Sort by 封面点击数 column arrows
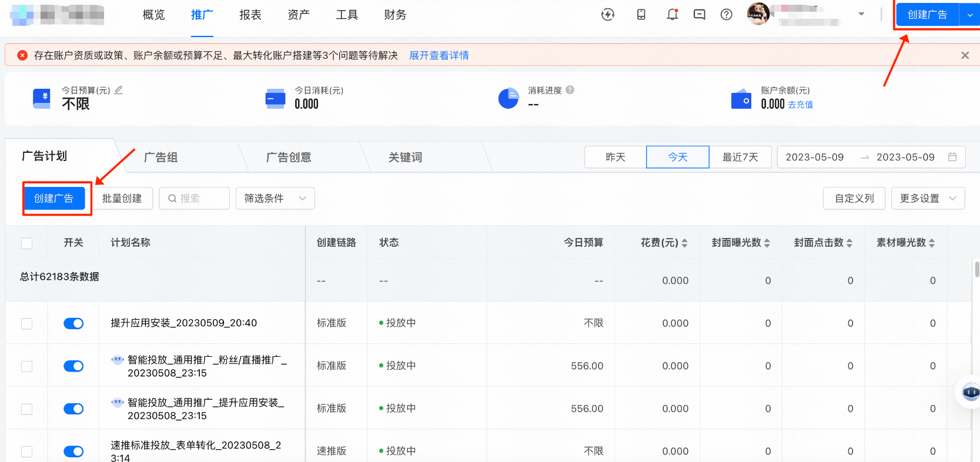This screenshot has width=980, height=462. (x=849, y=243)
